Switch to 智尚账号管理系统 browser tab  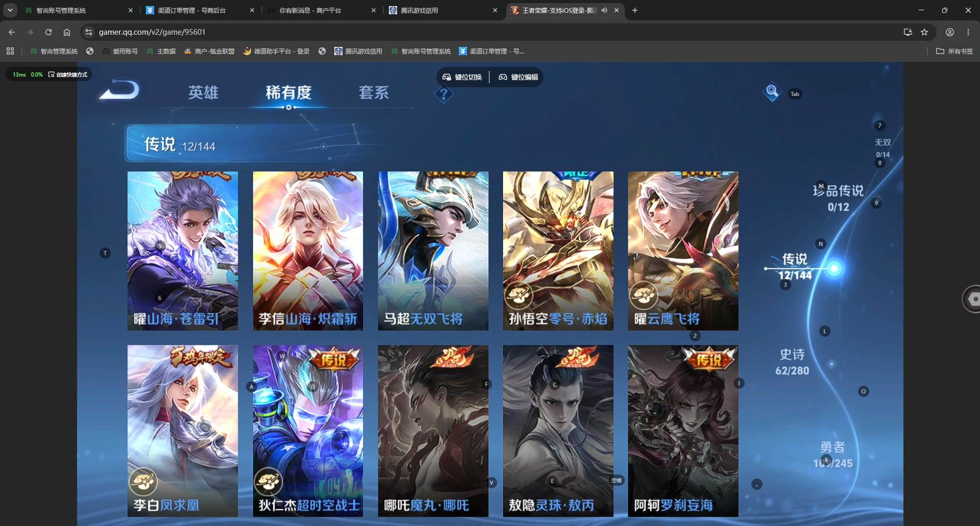click(78, 10)
